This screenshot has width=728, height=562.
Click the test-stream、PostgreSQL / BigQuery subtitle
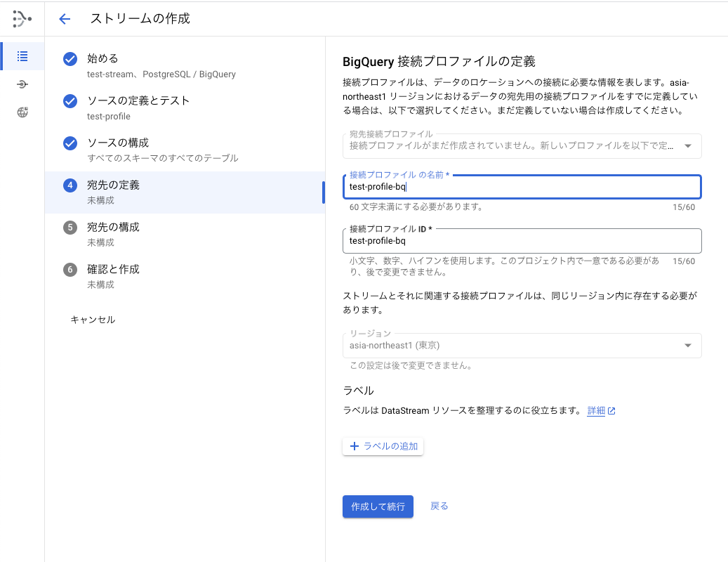(161, 74)
